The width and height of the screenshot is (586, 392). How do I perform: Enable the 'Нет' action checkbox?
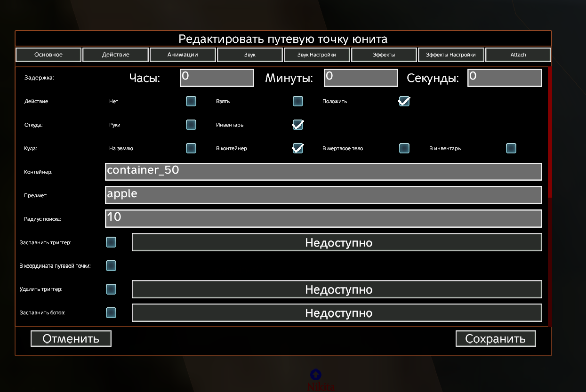[191, 101]
